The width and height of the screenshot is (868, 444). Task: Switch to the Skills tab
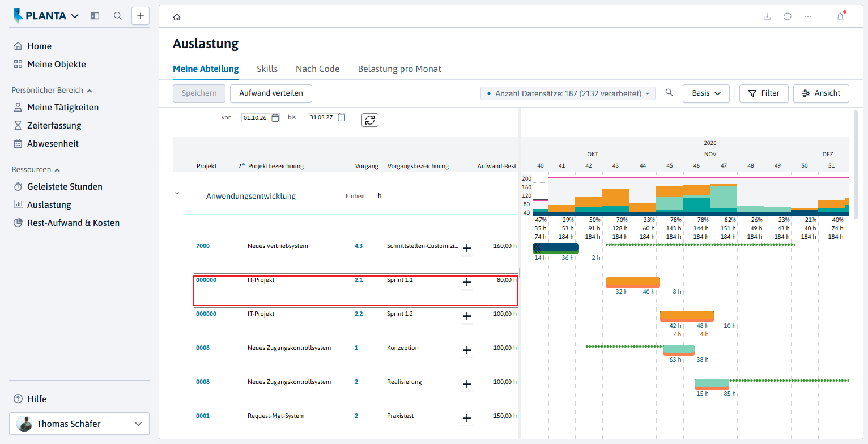point(267,69)
